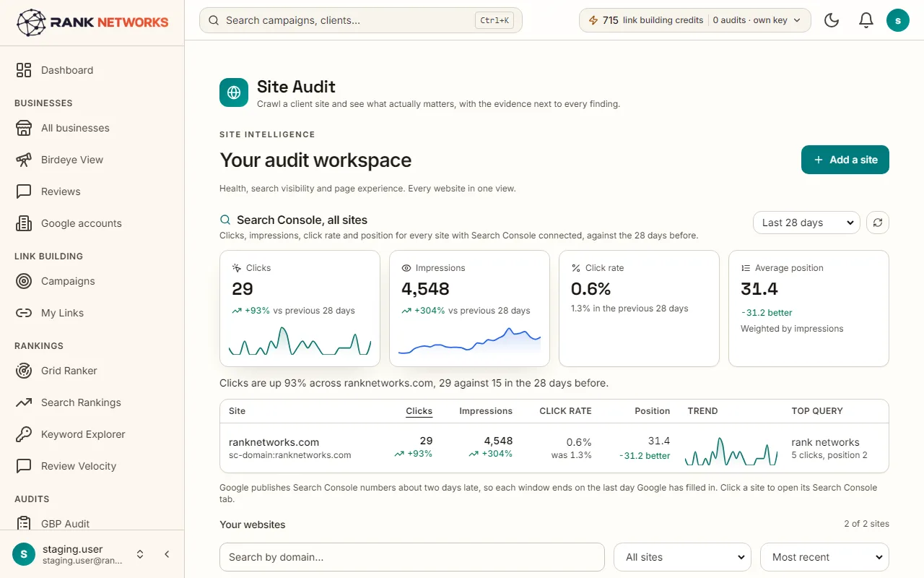Open the Most recent sort dropdown

pos(824,557)
